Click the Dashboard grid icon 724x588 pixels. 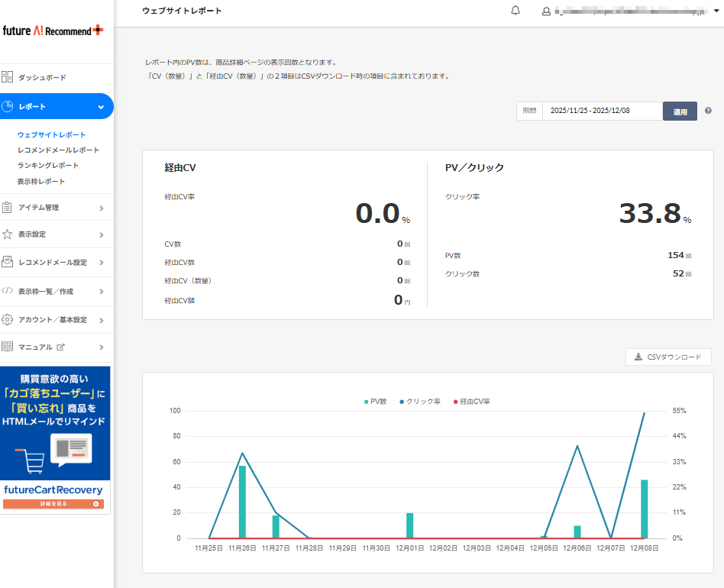8,77
